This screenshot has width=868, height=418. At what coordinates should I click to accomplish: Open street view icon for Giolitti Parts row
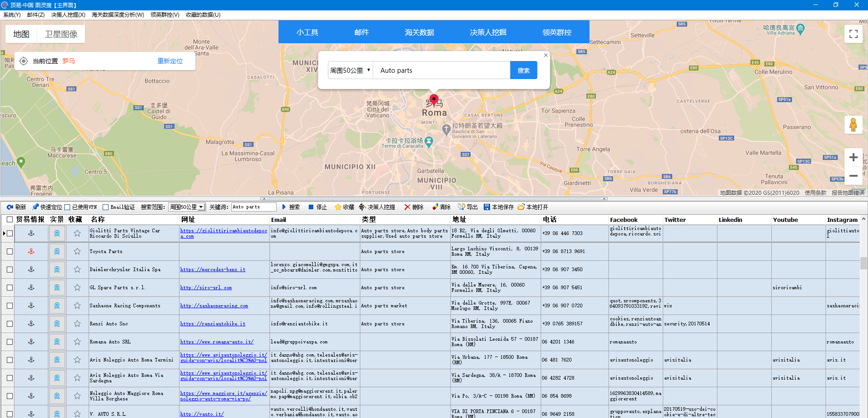[x=57, y=233]
